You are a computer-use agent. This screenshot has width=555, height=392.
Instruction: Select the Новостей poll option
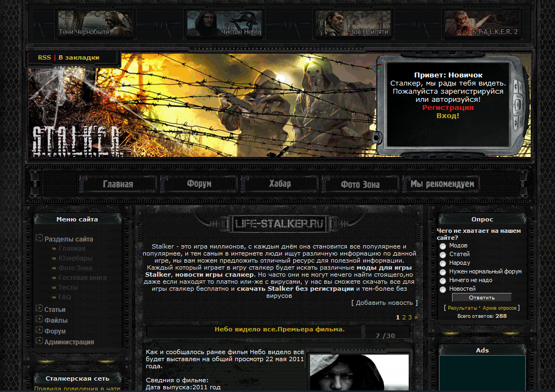point(442,290)
